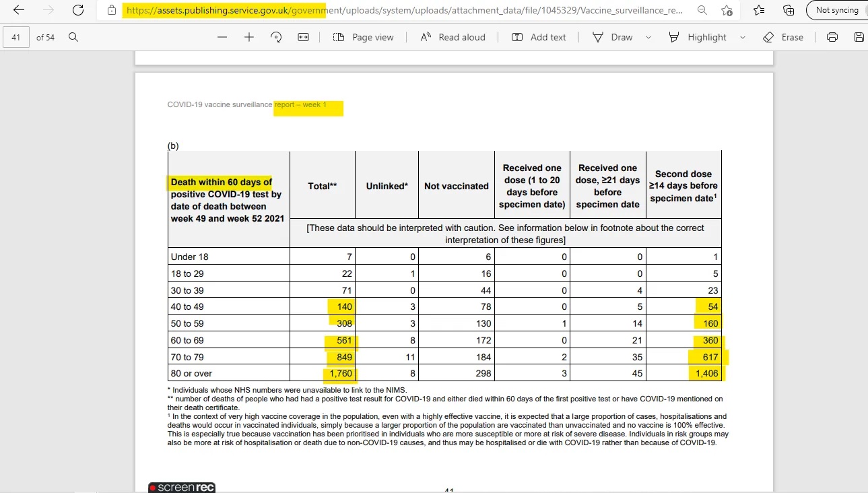Screen dimensions: 868x493
Task: Click the 'COVID-19 vaccine surveillance report' page header
Action: pos(246,105)
